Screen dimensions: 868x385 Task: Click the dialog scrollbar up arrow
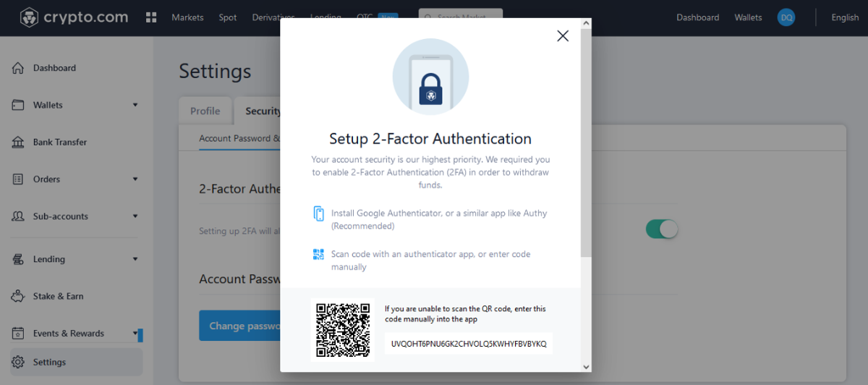(586, 23)
